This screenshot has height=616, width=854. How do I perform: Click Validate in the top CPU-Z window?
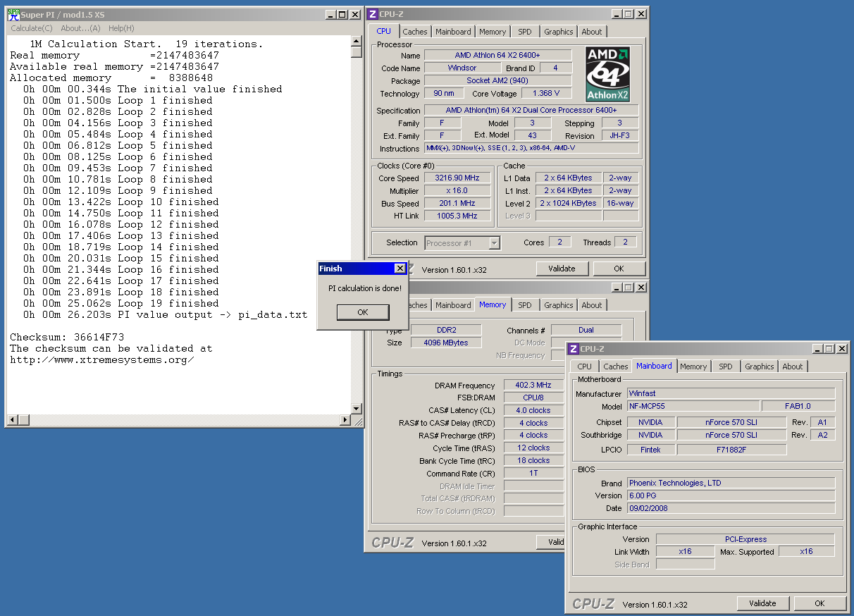click(562, 269)
